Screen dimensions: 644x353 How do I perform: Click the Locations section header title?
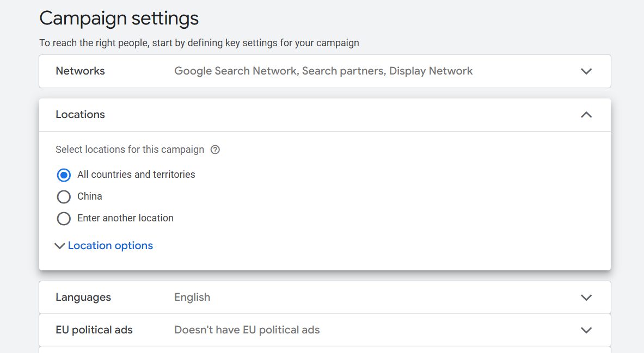(x=80, y=115)
